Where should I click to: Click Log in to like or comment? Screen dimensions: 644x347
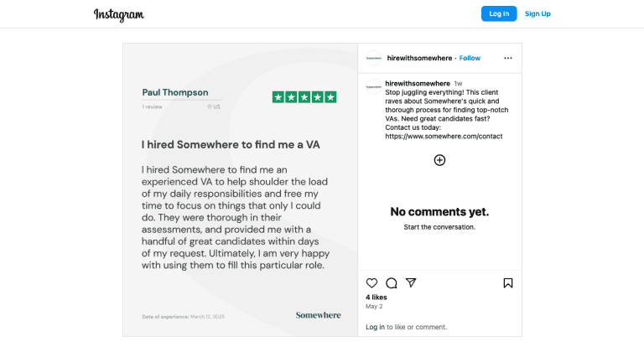[375, 327]
